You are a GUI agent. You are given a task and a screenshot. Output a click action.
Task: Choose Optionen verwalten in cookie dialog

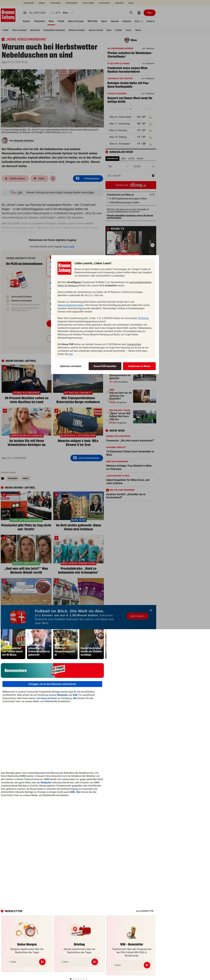(70, 366)
